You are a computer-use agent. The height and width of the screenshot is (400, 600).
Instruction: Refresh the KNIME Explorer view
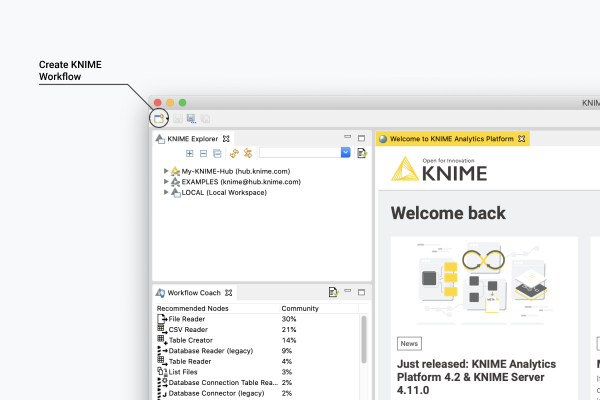[x=234, y=153]
